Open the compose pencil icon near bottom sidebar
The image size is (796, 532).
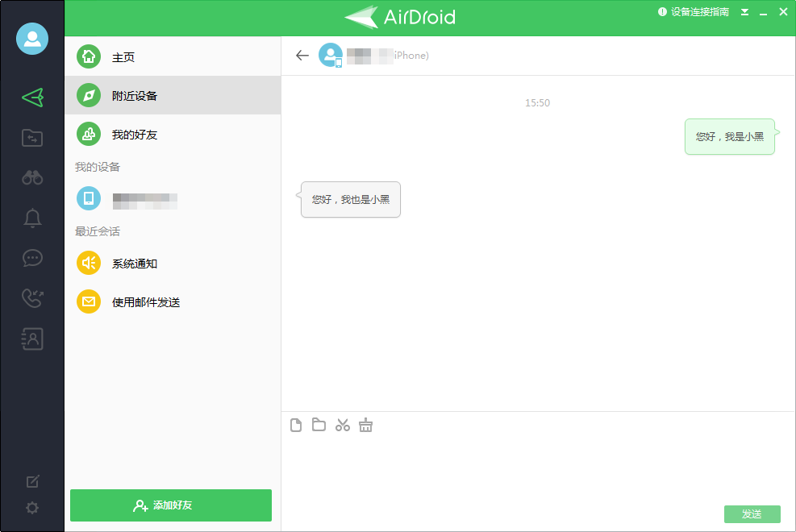[32, 480]
